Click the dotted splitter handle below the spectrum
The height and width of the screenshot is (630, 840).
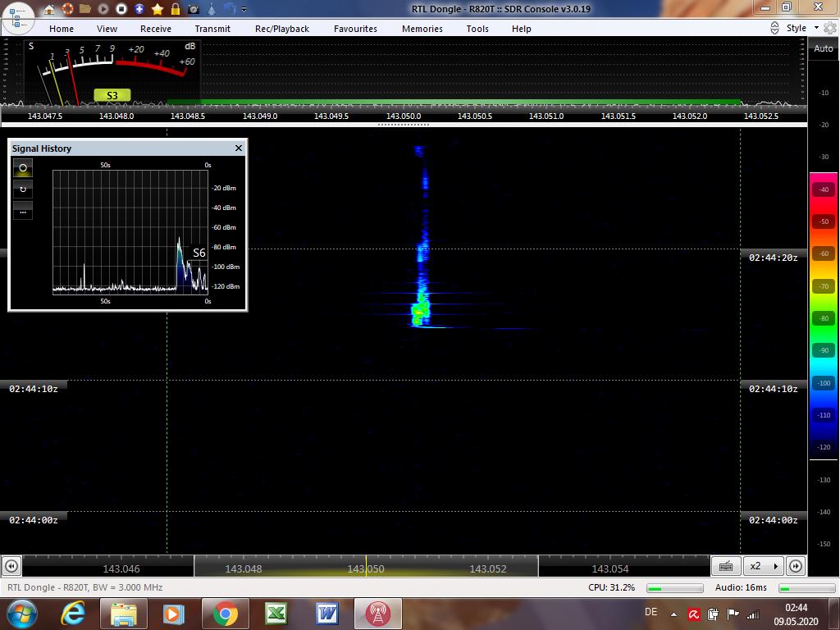(404, 125)
